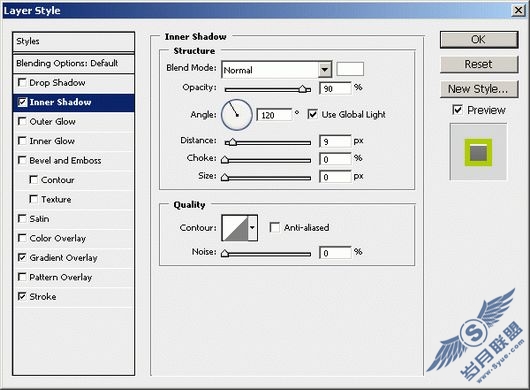The width and height of the screenshot is (530, 390).
Task: Open the Stroke settings label
Action: tap(43, 296)
